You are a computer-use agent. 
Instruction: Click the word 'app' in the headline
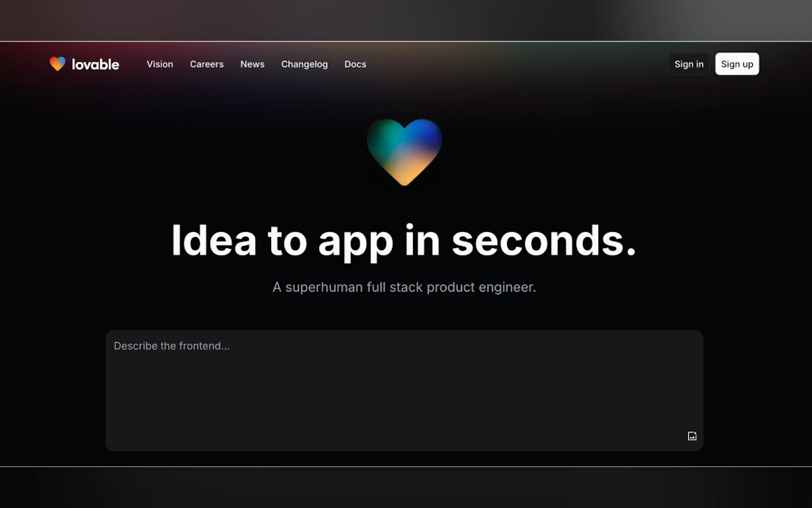click(355, 242)
